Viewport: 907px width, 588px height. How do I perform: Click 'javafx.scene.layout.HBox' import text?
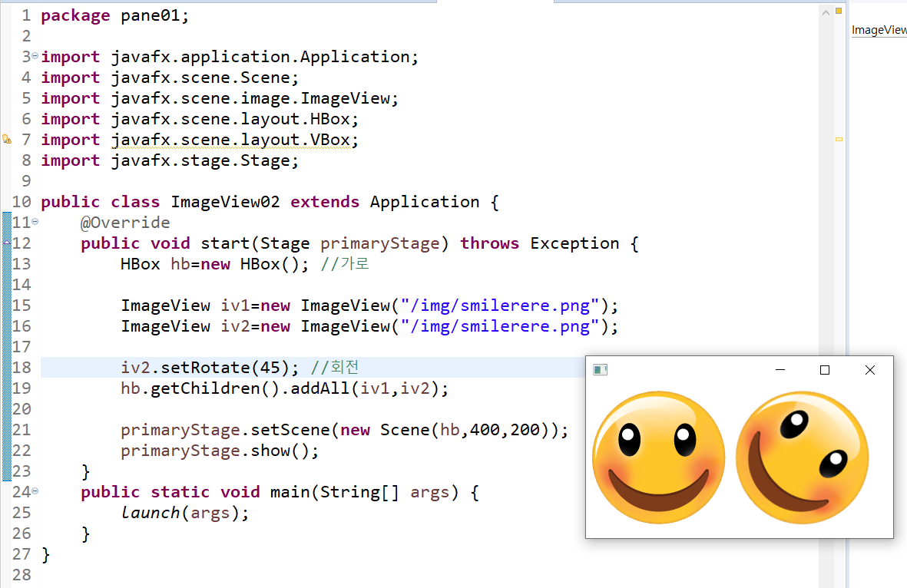pos(230,119)
